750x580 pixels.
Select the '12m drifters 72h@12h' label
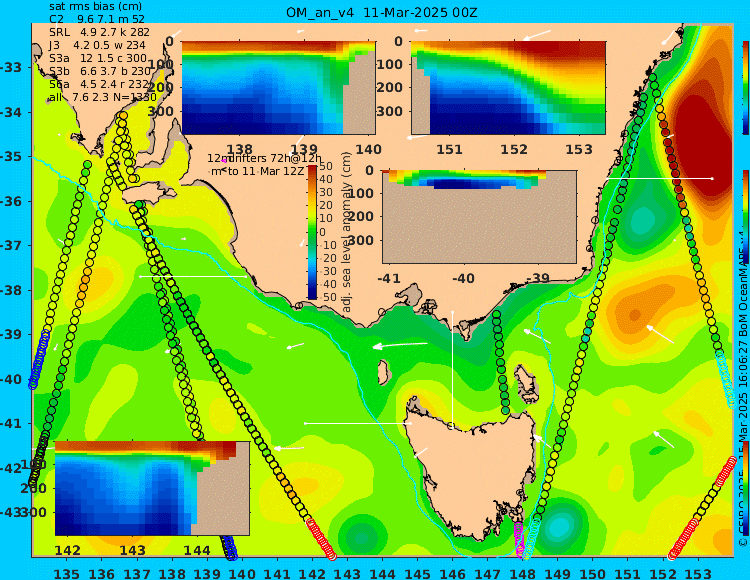coord(265,158)
